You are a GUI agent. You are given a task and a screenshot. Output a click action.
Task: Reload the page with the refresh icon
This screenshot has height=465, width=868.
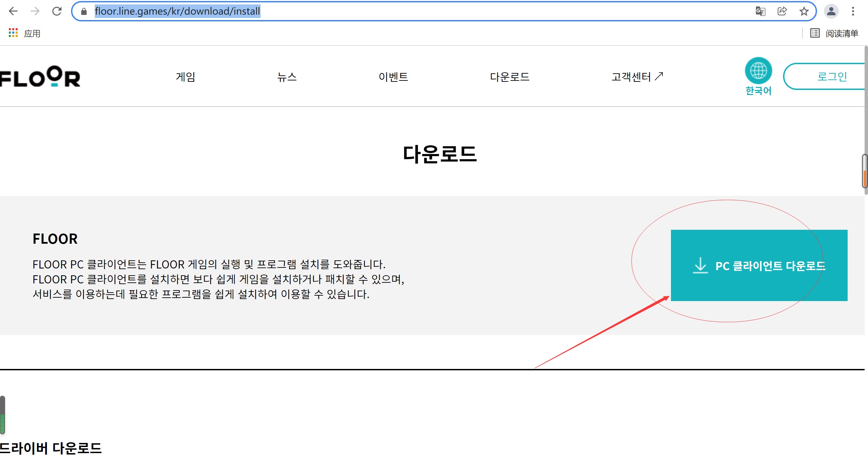[x=57, y=11]
